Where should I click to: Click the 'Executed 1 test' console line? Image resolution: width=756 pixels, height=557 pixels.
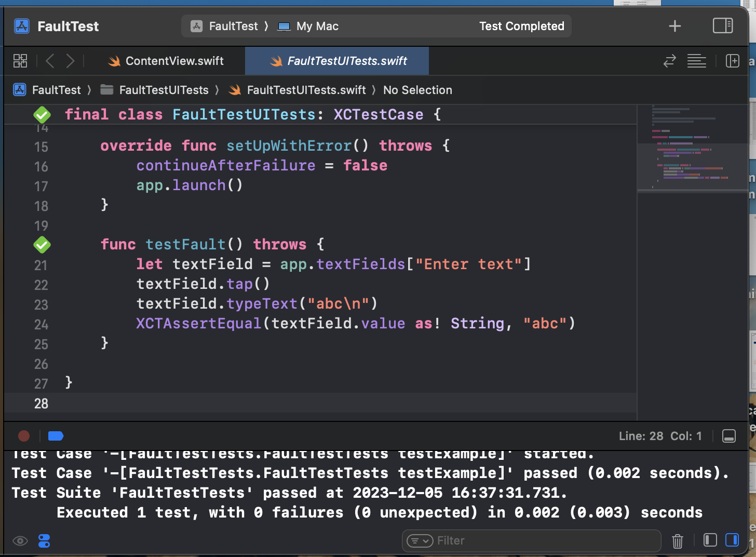380,512
